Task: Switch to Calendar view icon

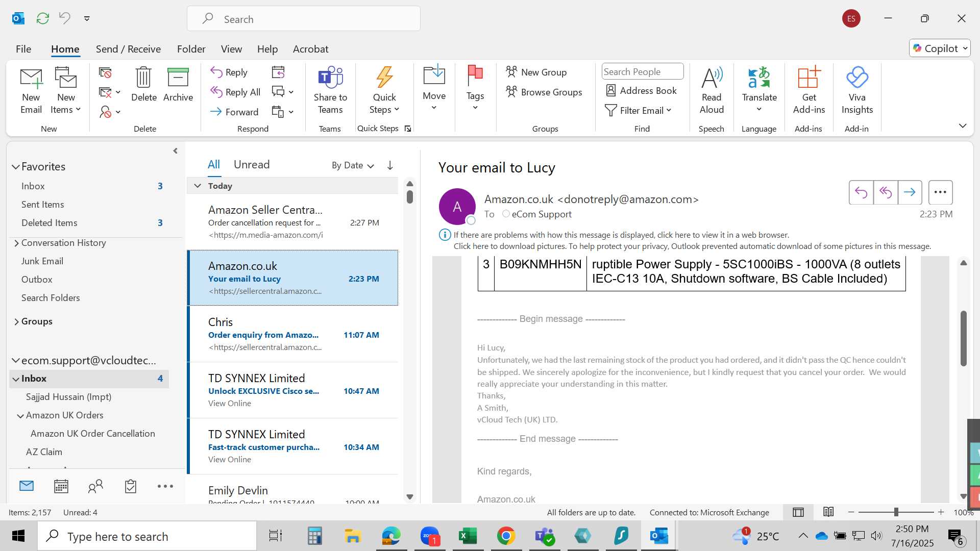Action: click(x=61, y=486)
